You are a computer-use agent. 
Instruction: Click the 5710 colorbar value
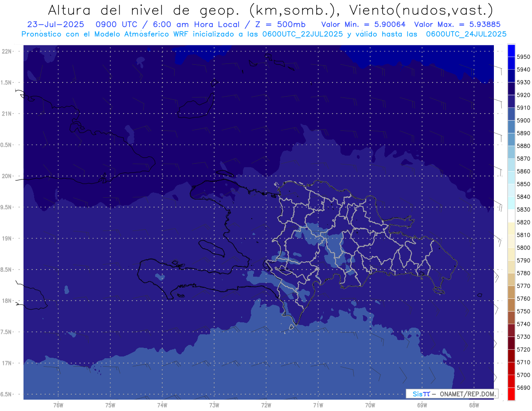(x=523, y=362)
